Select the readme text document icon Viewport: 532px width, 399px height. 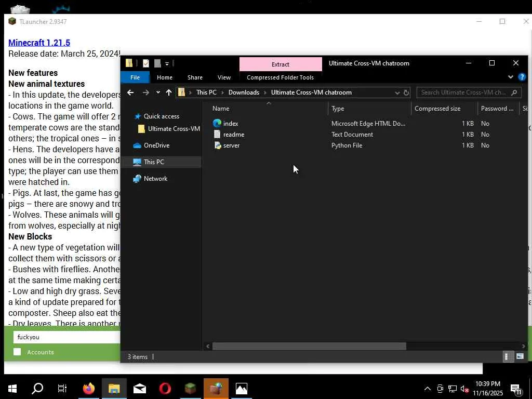(217, 135)
